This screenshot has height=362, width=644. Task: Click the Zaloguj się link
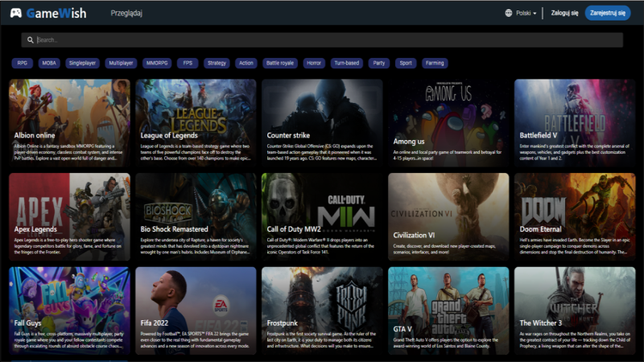564,13
